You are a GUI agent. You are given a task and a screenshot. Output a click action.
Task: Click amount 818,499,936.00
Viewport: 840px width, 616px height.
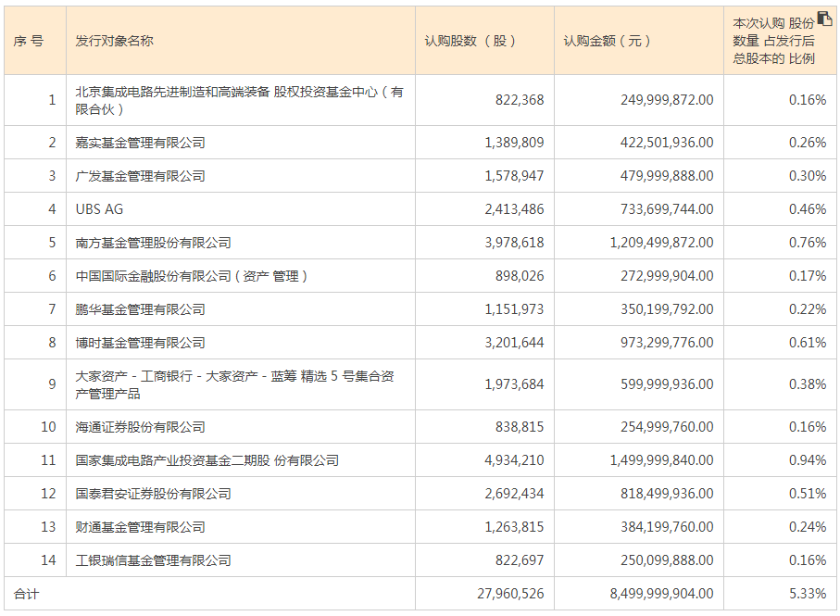point(667,494)
